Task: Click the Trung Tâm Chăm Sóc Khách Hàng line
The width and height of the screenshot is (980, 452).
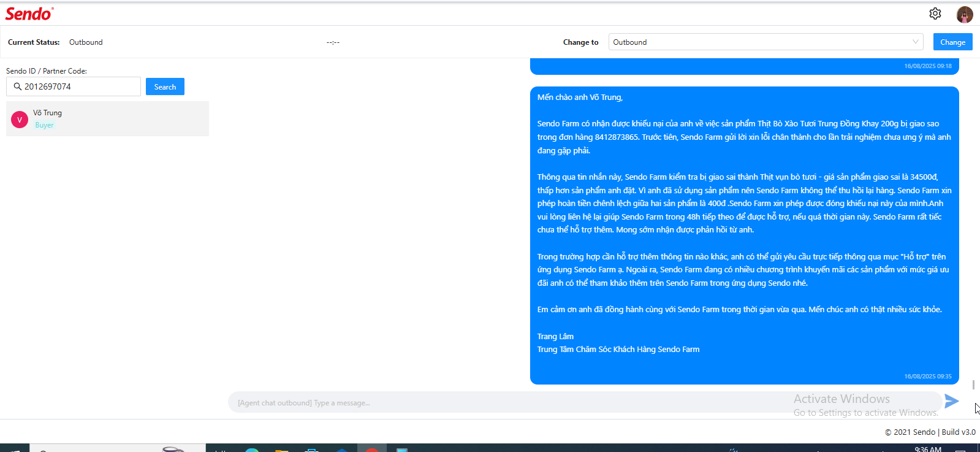Action: [618, 349]
